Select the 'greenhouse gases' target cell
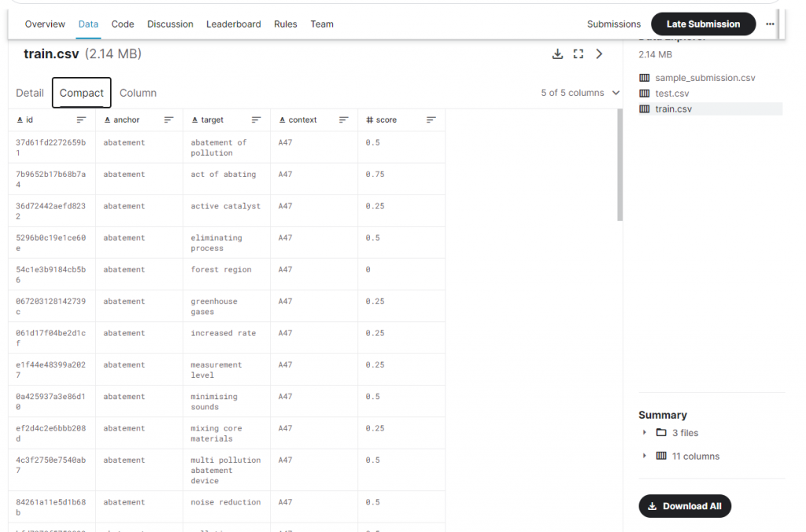This screenshot has width=806, height=532. point(227,306)
